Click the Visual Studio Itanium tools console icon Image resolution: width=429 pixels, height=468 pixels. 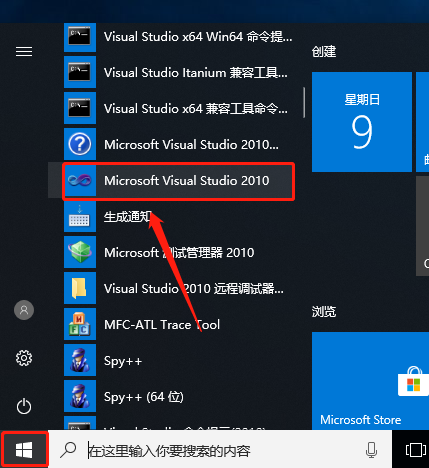[x=80, y=72]
